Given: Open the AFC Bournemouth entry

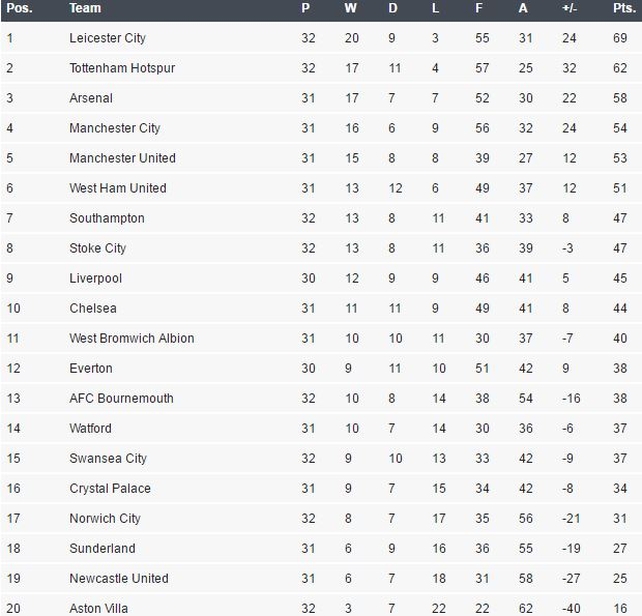Looking at the screenshot, I should (122, 399).
